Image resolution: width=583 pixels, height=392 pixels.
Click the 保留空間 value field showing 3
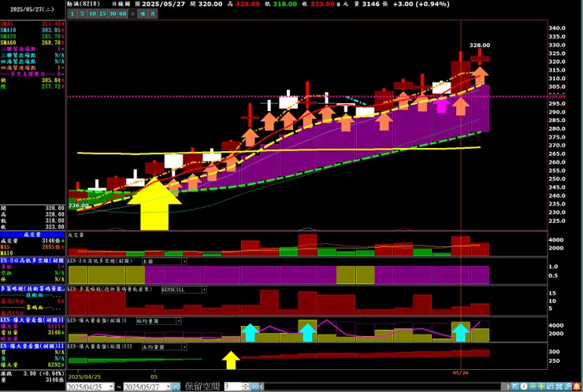232,386
